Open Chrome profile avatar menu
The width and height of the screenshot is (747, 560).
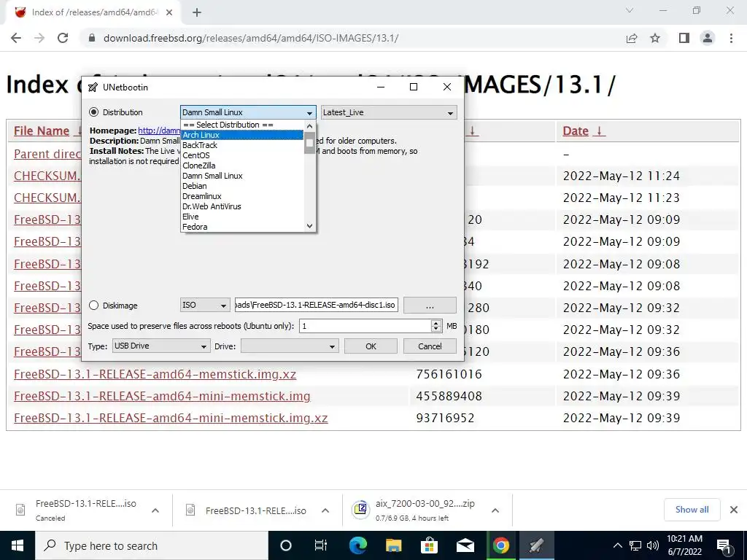(x=708, y=38)
